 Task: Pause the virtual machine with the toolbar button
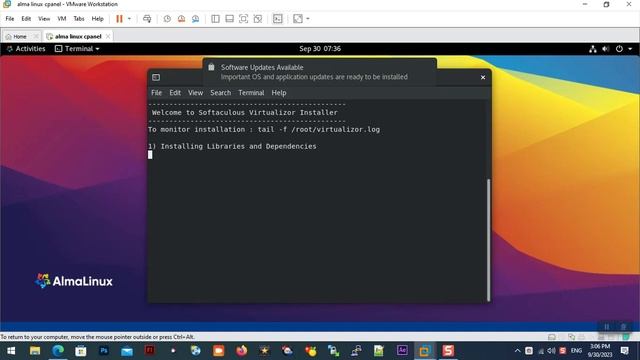(x=119, y=19)
